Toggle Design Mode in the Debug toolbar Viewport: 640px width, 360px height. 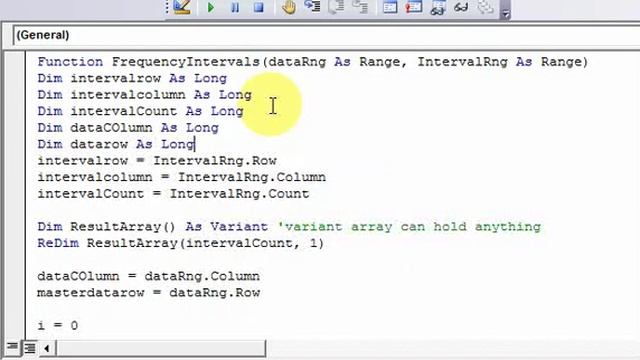tap(182, 7)
